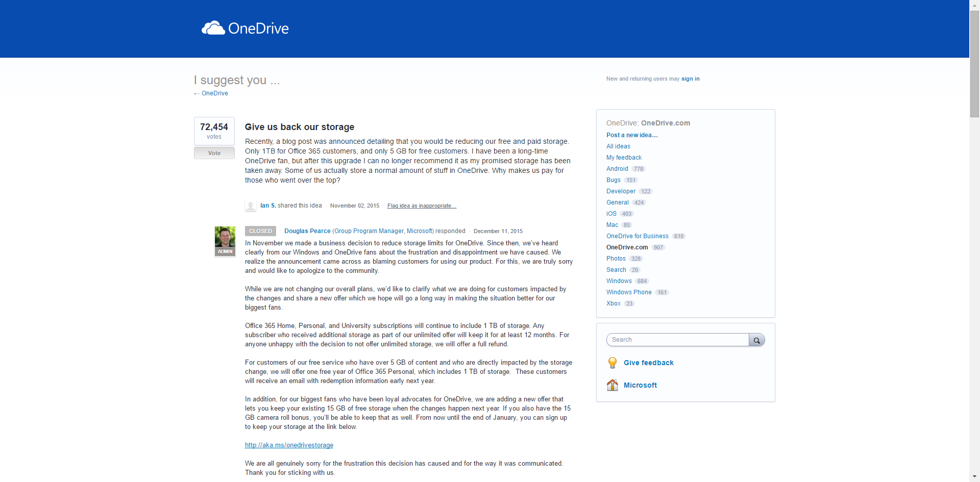Open Post a new idea link
Viewport: 980px width, 482px height.
[632, 135]
